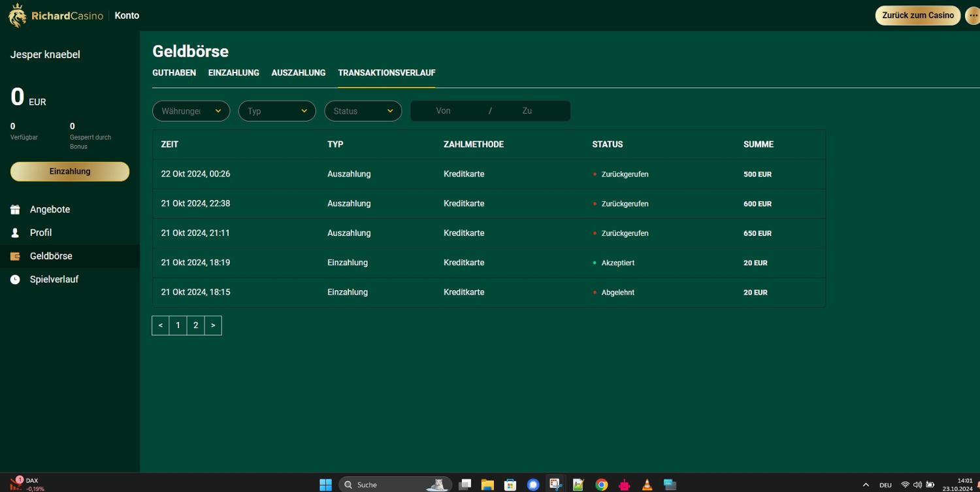Image resolution: width=980 pixels, height=492 pixels.
Task: Open the three-dots menu in header
Action: [x=973, y=16]
